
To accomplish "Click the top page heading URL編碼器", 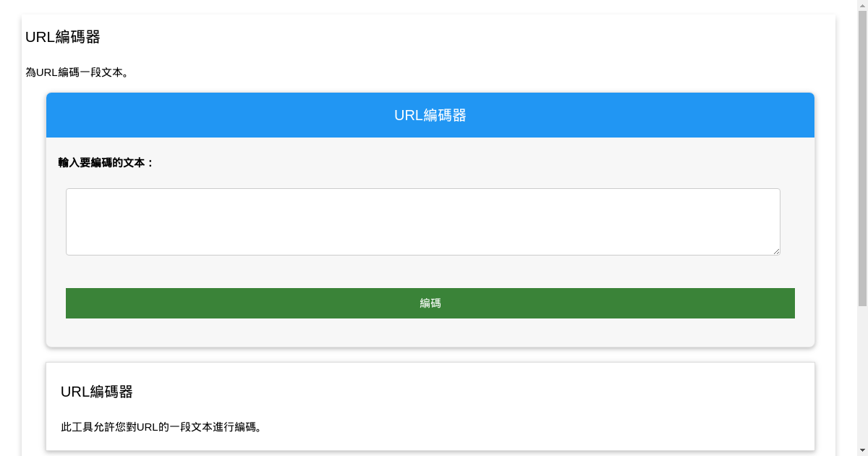I will coord(63,37).
